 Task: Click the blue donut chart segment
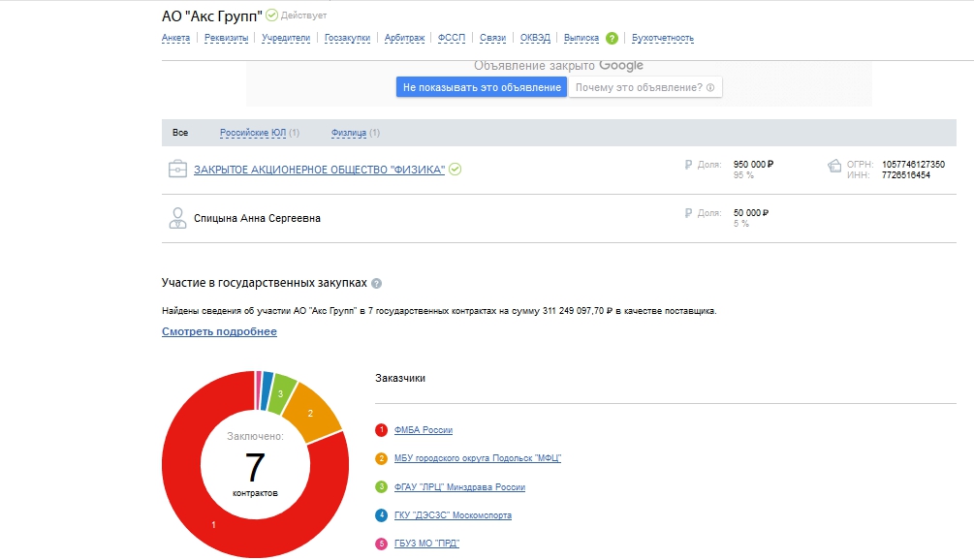point(266,390)
